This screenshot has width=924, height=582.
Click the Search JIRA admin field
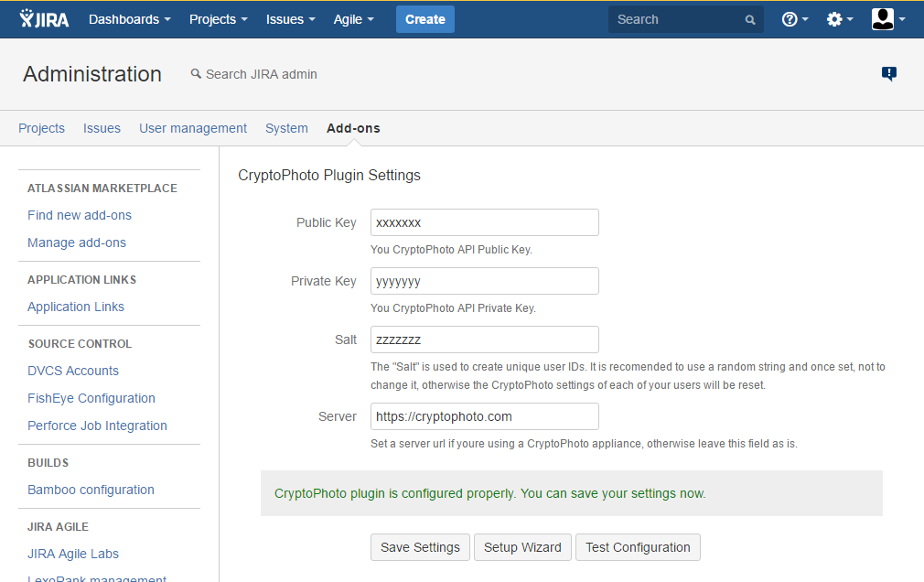click(x=261, y=74)
